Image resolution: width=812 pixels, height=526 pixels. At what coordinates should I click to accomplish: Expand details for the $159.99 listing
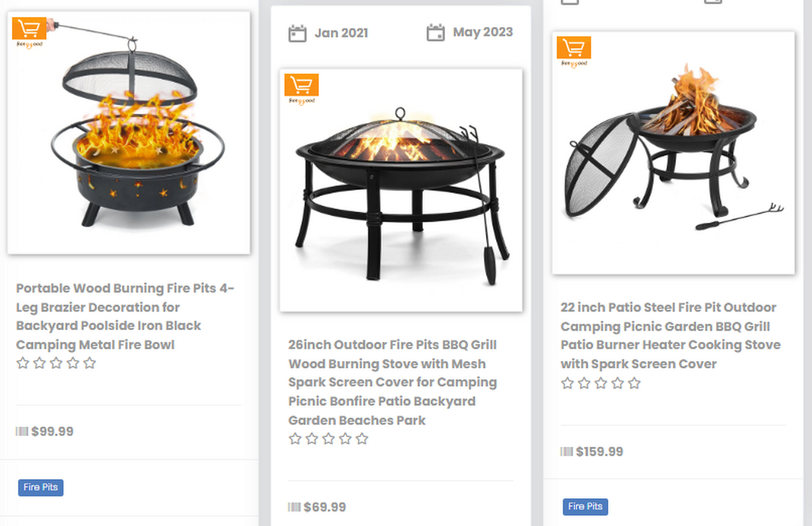click(600, 452)
